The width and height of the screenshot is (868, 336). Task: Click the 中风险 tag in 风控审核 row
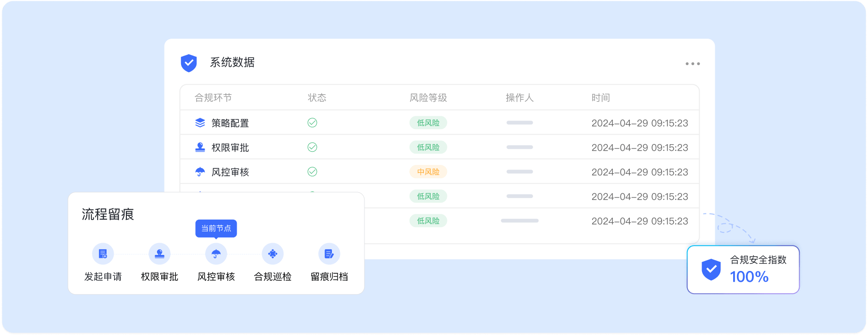pos(428,172)
